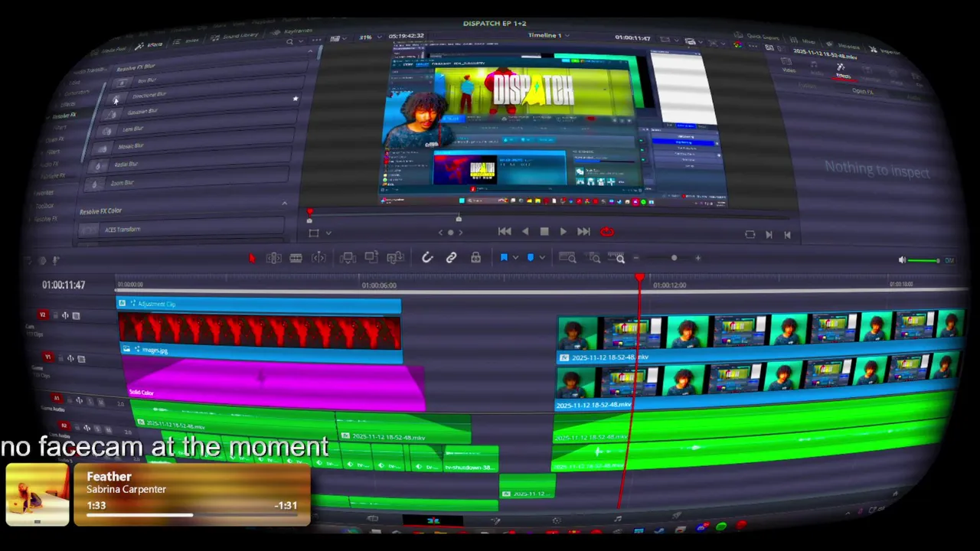The height and width of the screenshot is (551, 980).
Task: Toggle timeline Snapping magnet icon
Action: (427, 259)
